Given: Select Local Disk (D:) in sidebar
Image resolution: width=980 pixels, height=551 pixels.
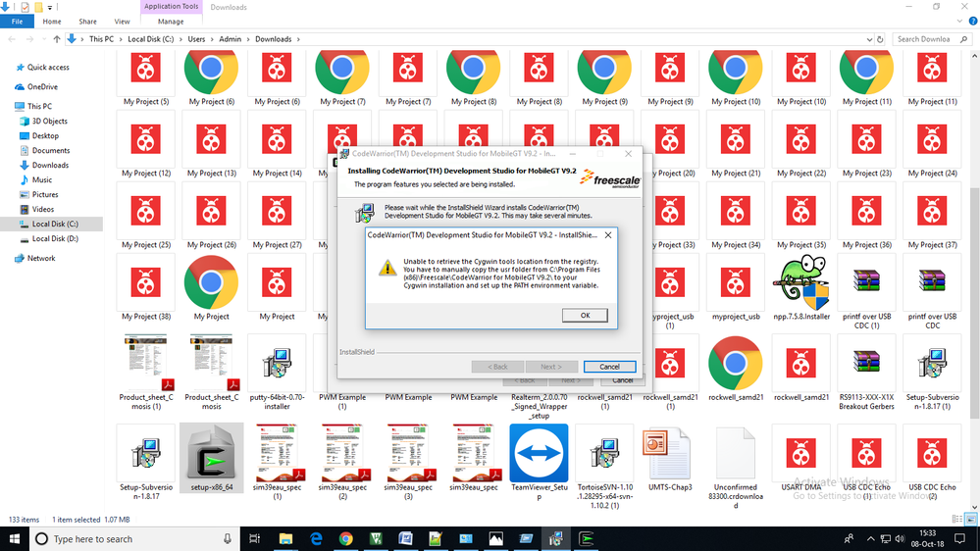Looking at the screenshot, I should click(x=55, y=238).
